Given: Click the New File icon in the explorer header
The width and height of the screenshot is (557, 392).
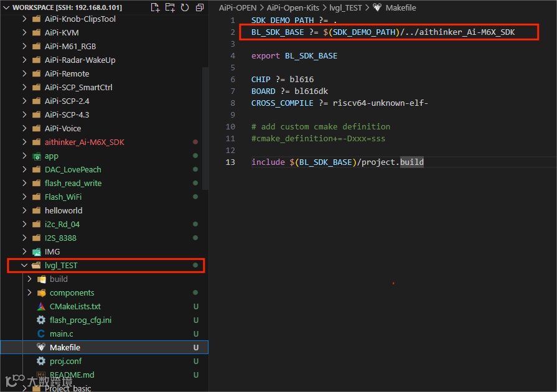Looking at the screenshot, I should (x=155, y=7).
